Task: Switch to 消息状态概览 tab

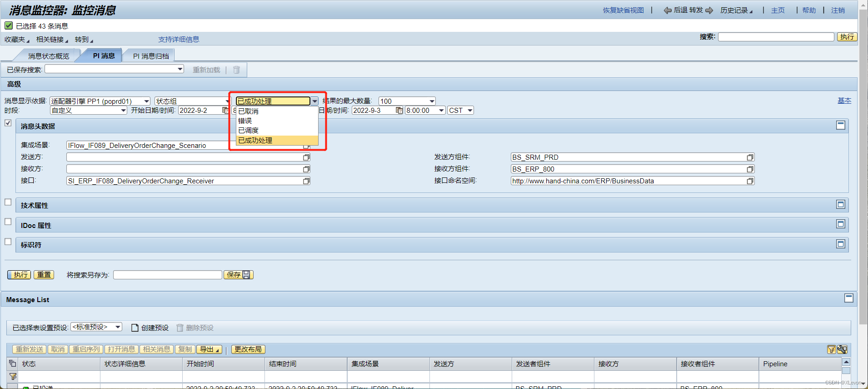Action: (49, 56)
